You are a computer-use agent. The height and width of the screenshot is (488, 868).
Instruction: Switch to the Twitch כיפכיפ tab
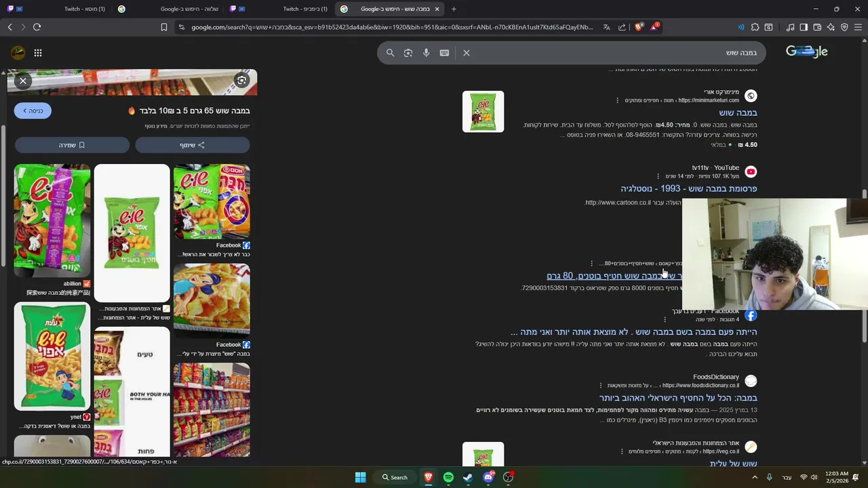279,9
